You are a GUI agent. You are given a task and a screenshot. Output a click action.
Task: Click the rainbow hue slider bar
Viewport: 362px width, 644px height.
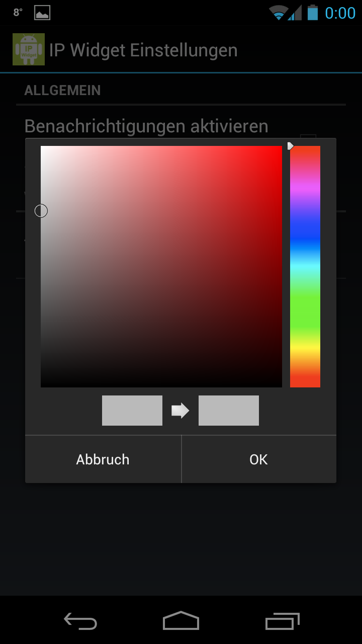click(305, 267)
